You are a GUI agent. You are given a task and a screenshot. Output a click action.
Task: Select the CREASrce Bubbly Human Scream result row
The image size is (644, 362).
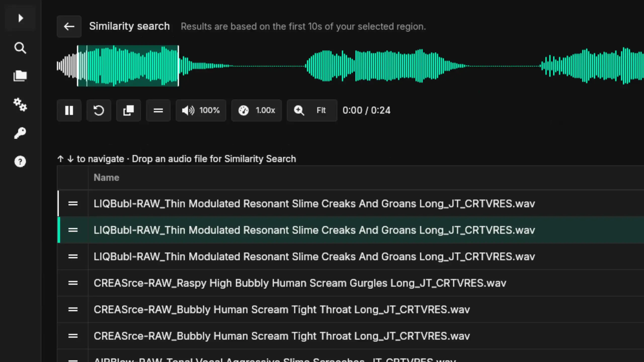[277, 309]
